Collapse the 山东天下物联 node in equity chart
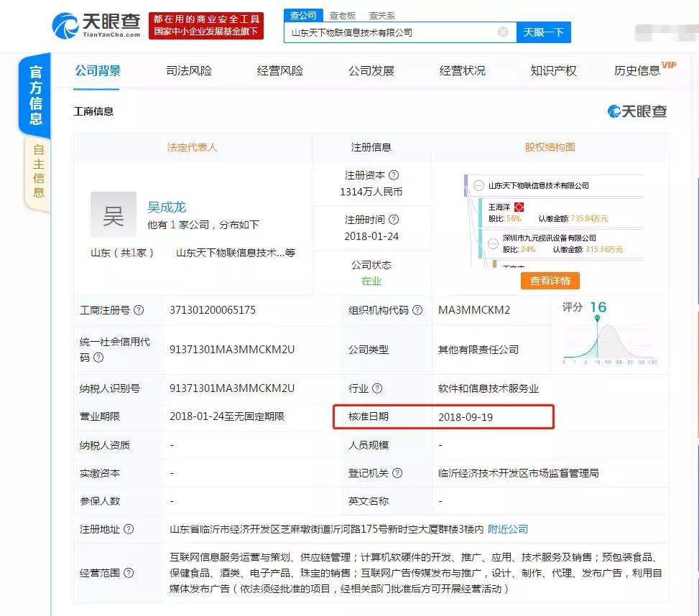The width and height of the screenshot is (699, 616). point(478,185)
